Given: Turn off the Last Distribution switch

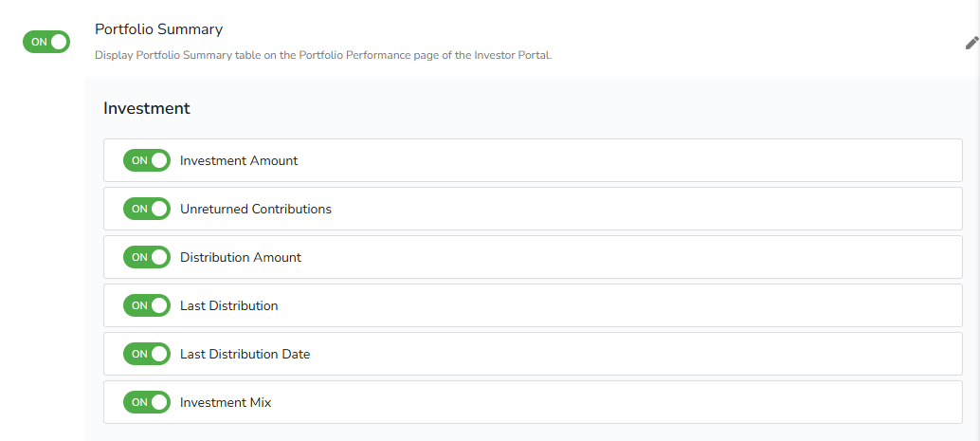Looking at the screenshot, I should (147, 305).
